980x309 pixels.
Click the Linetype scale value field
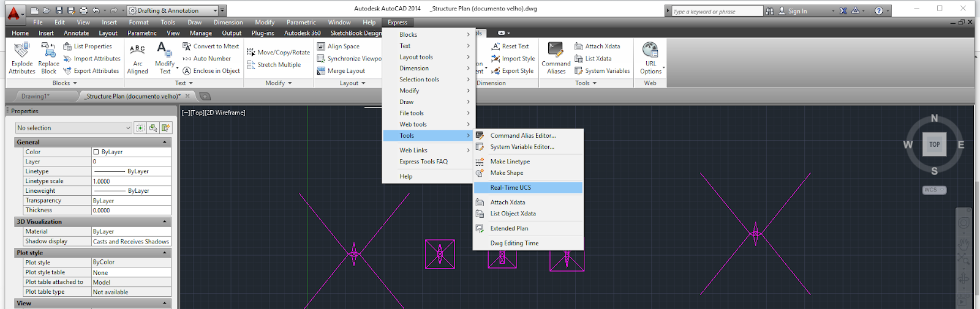coord(131,181)
